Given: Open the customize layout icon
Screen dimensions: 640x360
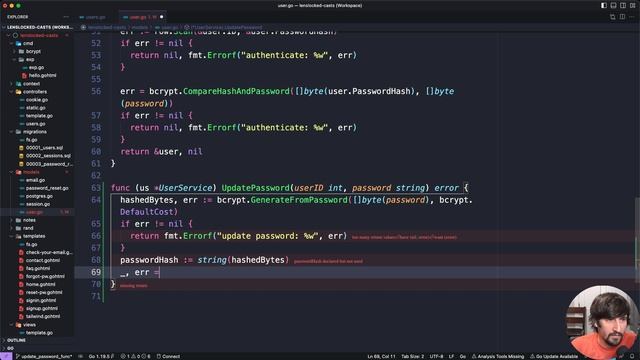Looking at the screenshot, I should click(x=633, y=6).
